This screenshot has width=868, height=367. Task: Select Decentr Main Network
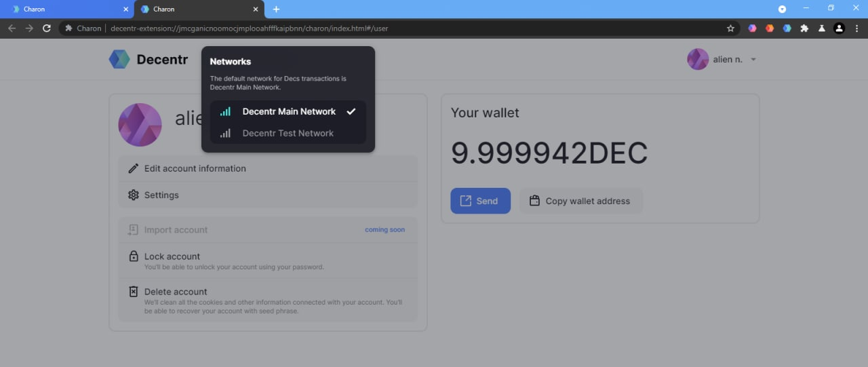[x=288, y=111]
